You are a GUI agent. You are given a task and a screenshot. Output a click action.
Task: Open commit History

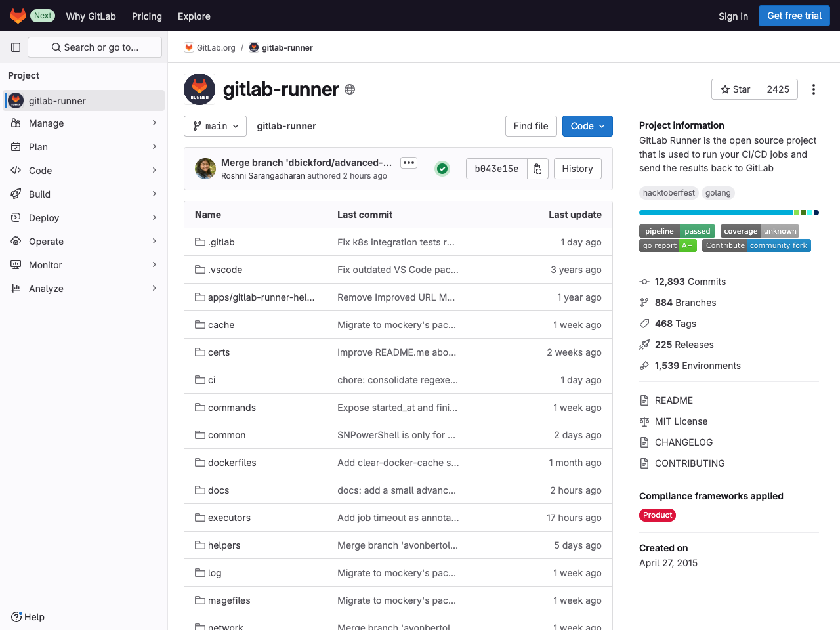577,169
